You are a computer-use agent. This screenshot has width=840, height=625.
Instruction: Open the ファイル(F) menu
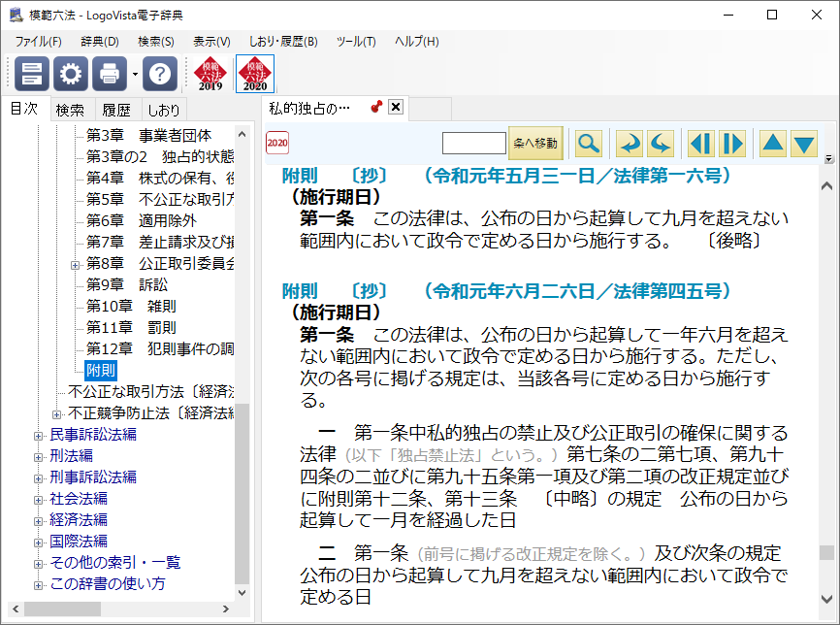tap(38, 42)
